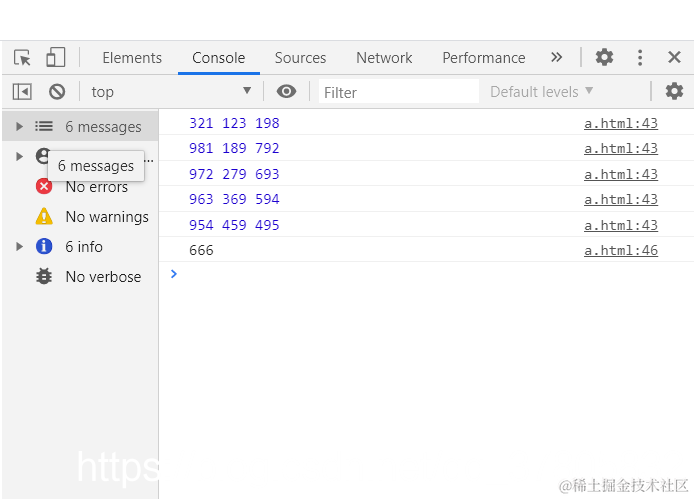Open the top context dropdown

tap(172, 92)
